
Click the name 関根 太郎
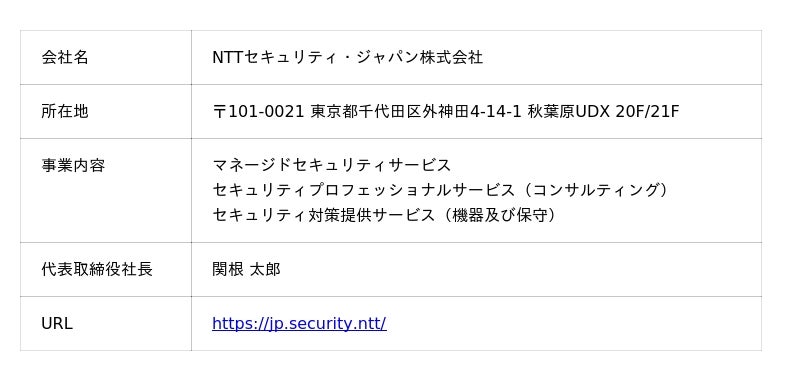(x=246, y=269)
